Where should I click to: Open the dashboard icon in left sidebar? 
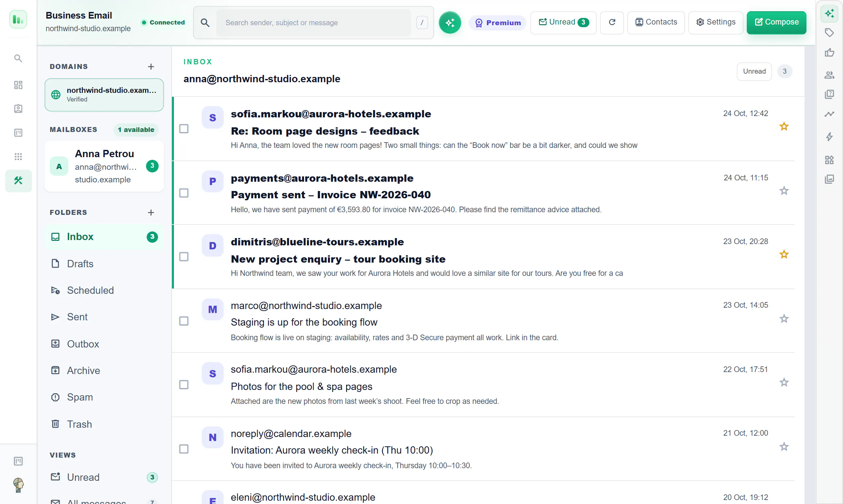coord(18,85)
